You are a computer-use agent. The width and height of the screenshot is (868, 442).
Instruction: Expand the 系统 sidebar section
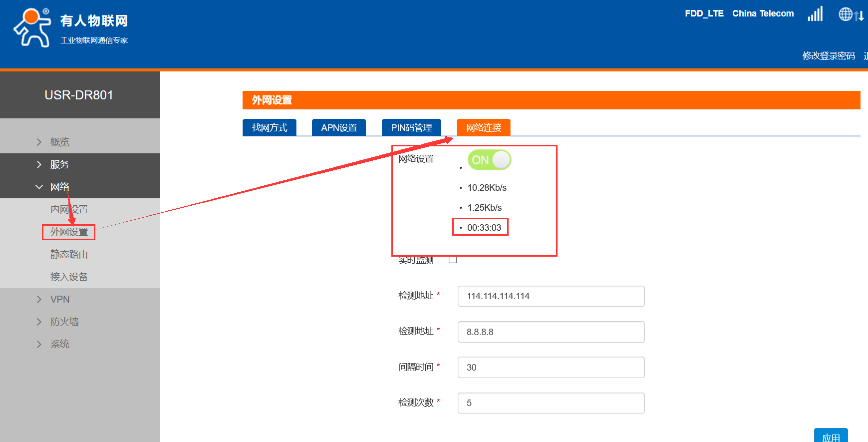(59, 344)
